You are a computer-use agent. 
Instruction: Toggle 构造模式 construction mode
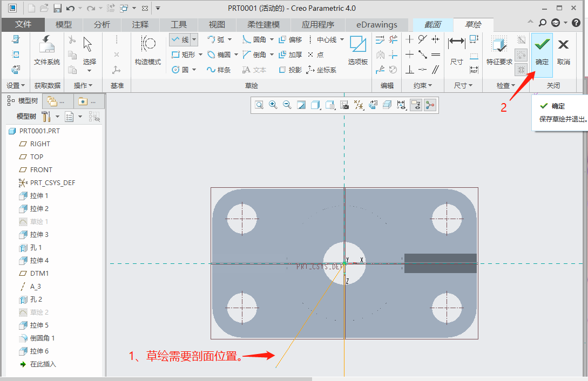point(148,51)
